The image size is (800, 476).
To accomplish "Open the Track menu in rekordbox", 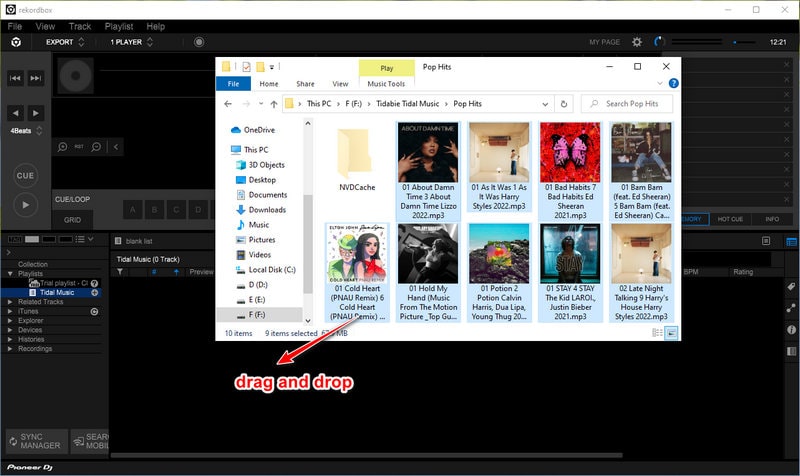I will (x=80, y=27).
